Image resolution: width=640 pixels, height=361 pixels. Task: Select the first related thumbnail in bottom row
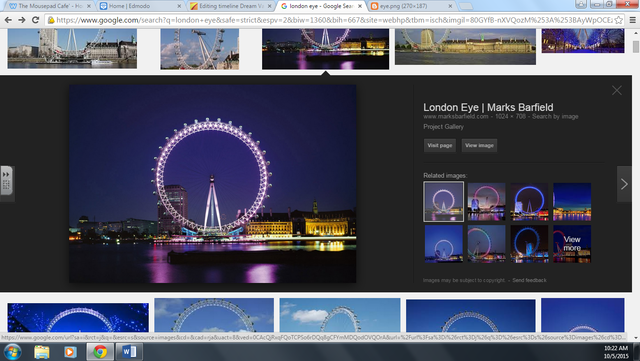tap(444, 244)
